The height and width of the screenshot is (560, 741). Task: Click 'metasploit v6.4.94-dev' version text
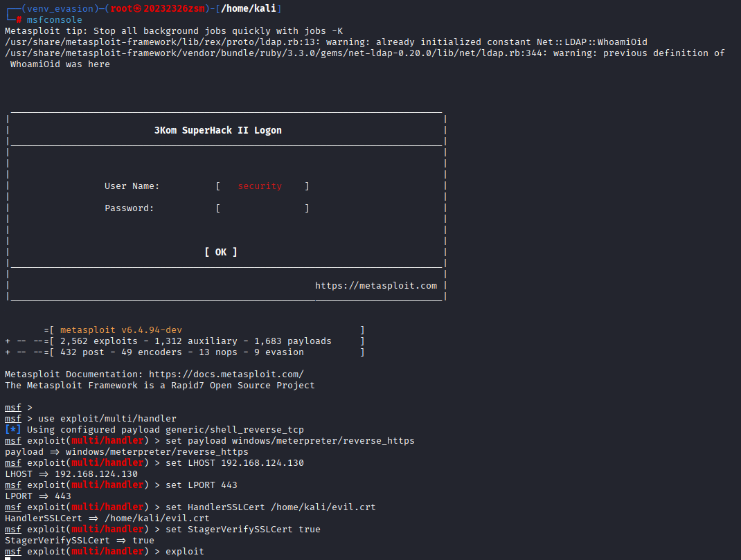point(121,330)
